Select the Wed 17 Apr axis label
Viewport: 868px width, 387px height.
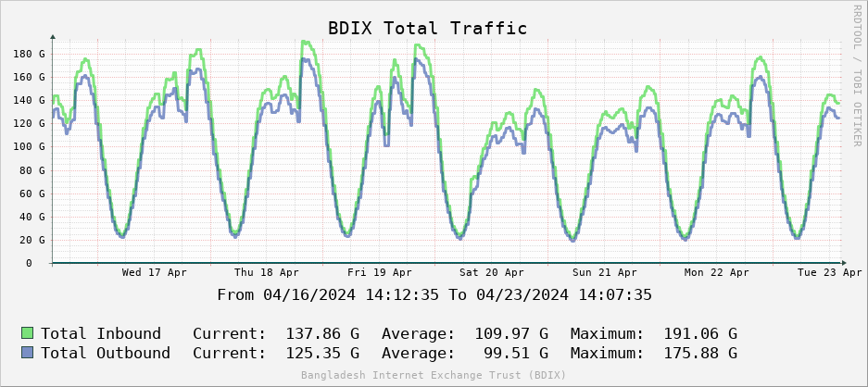(155, 273)
